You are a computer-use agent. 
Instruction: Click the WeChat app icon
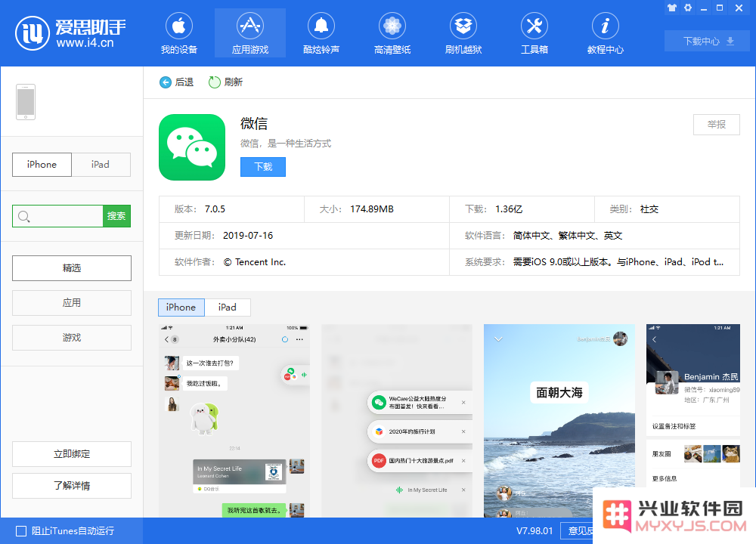coord(192,147)
